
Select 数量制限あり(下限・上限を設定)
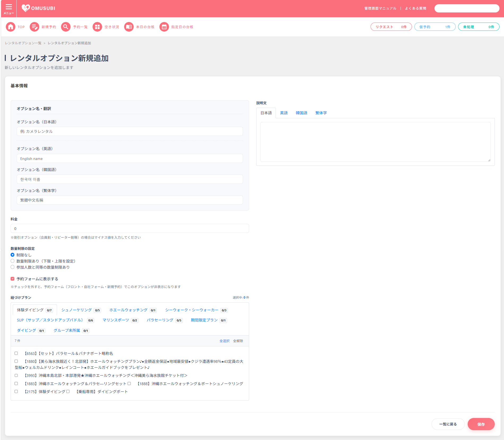point(12,261)
